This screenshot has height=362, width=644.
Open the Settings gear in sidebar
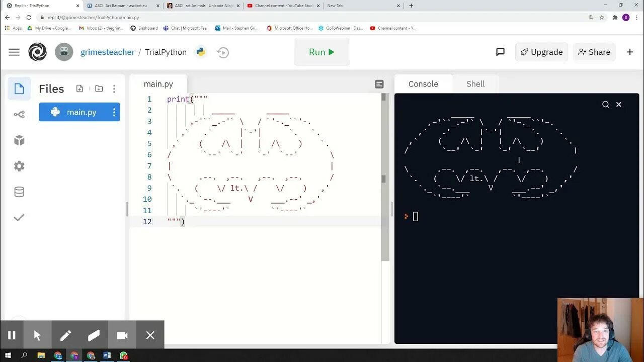click(x=19, y=166)
